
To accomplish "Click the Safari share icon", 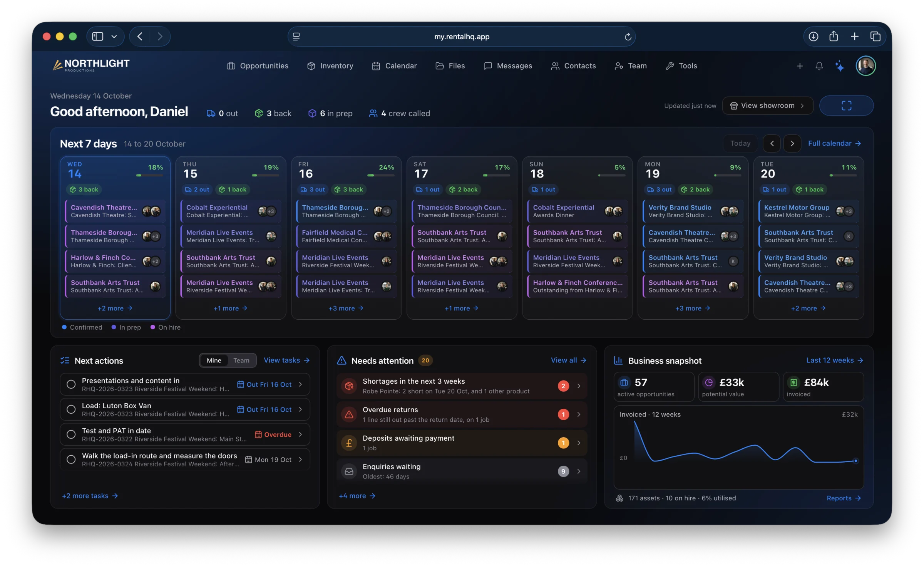I will tap(834, 37).
